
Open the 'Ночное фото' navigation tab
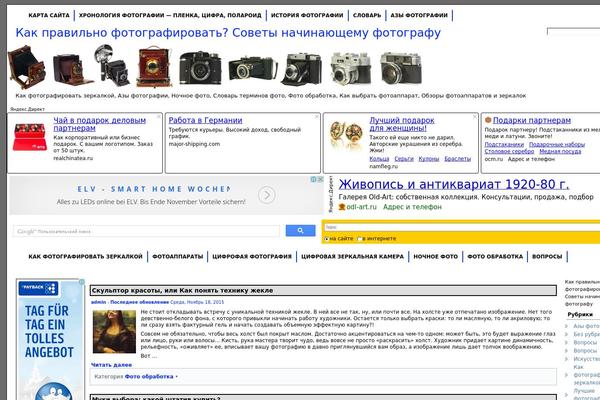pos(435,257)
